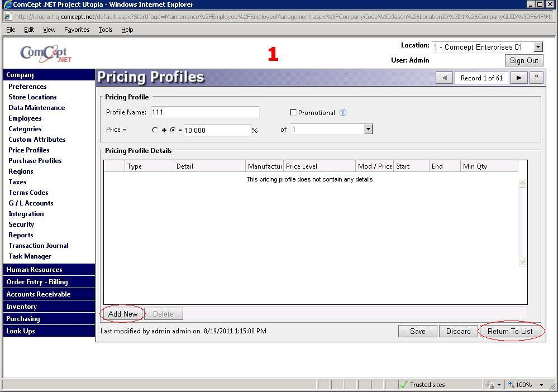The height and width of the screenshot is (392, 558).
Task: Open the Favorites menu
Action: tap(77, 30)
